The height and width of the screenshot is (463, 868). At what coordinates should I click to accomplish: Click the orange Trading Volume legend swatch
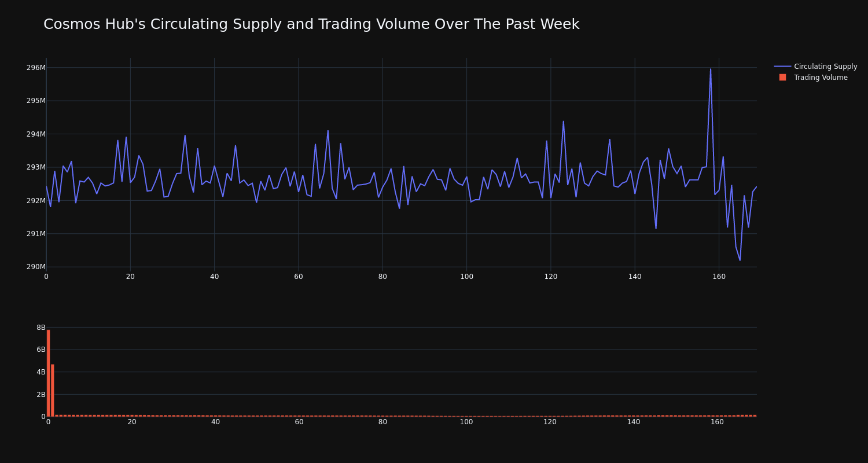pyautogui.click(x=782, y=78)
